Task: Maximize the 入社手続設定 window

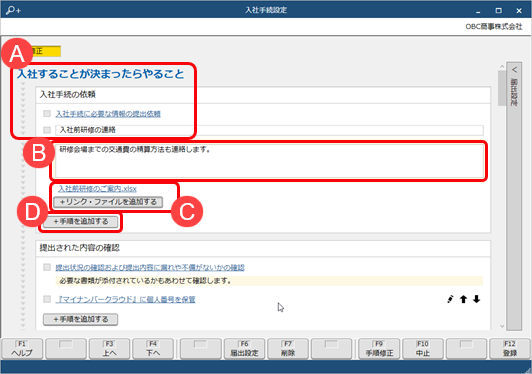Action: point(498,11)
